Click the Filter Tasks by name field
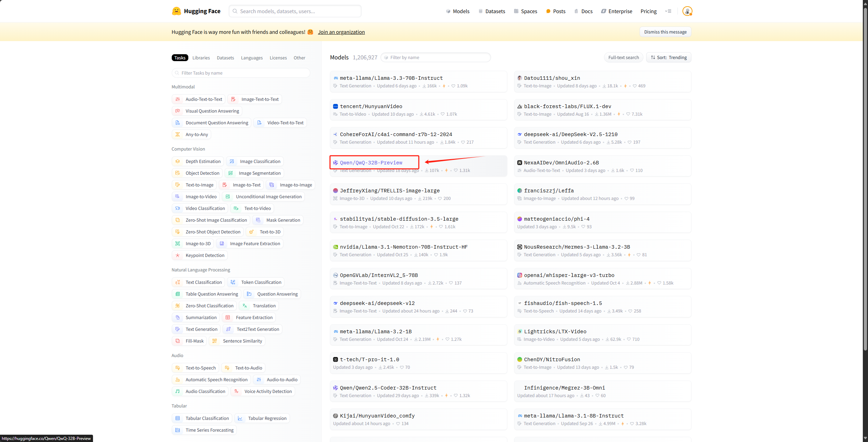The width and height of the screenshot is (868, 442). pos(241,73)
